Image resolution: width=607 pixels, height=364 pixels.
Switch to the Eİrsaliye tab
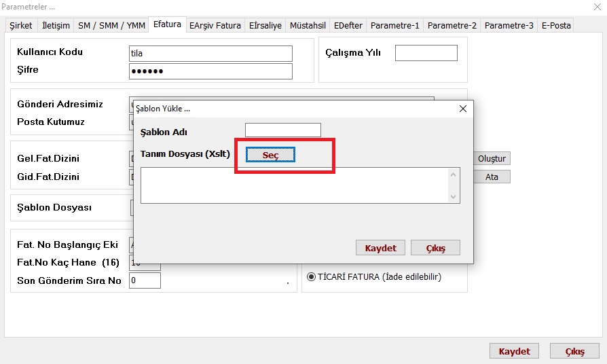pos(265,25)
